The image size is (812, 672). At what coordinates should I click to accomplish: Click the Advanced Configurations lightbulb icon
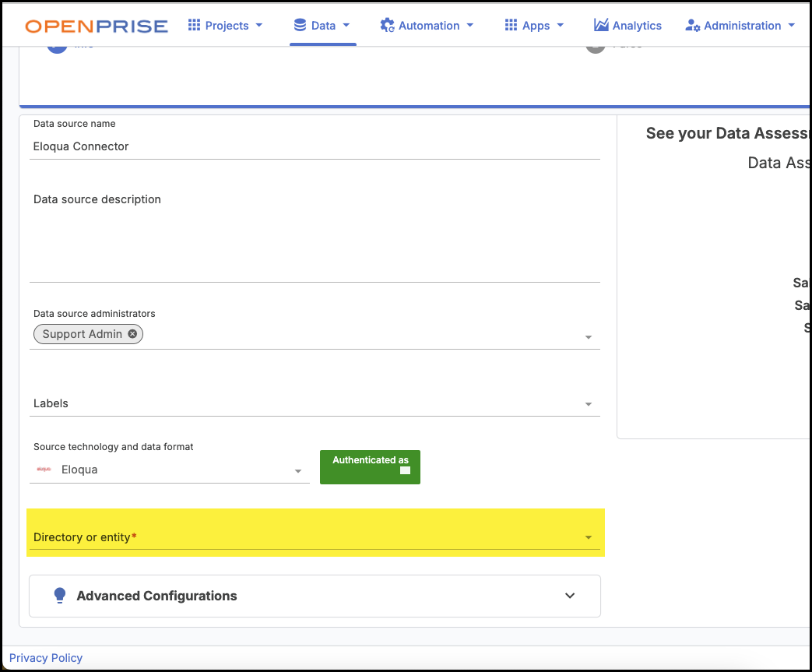(60, 596)
